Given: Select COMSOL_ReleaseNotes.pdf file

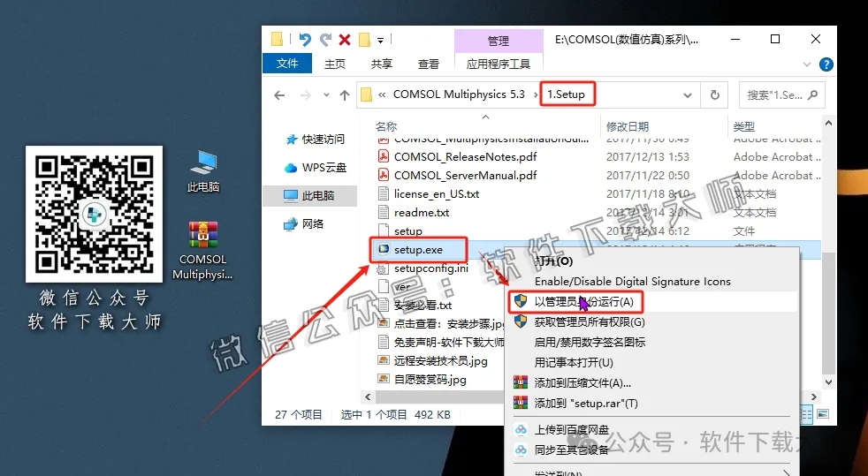Looking at the screenshot, I should [465, 157].
